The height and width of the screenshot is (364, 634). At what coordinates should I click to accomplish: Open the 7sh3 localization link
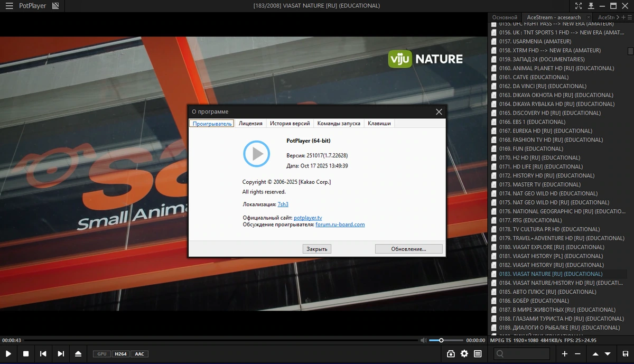coord(283,204)
